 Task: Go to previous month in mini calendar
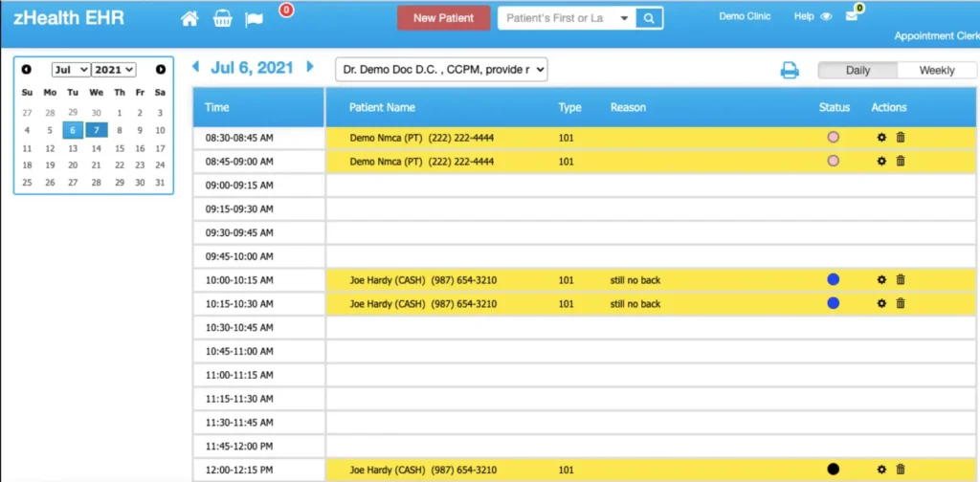26,69
